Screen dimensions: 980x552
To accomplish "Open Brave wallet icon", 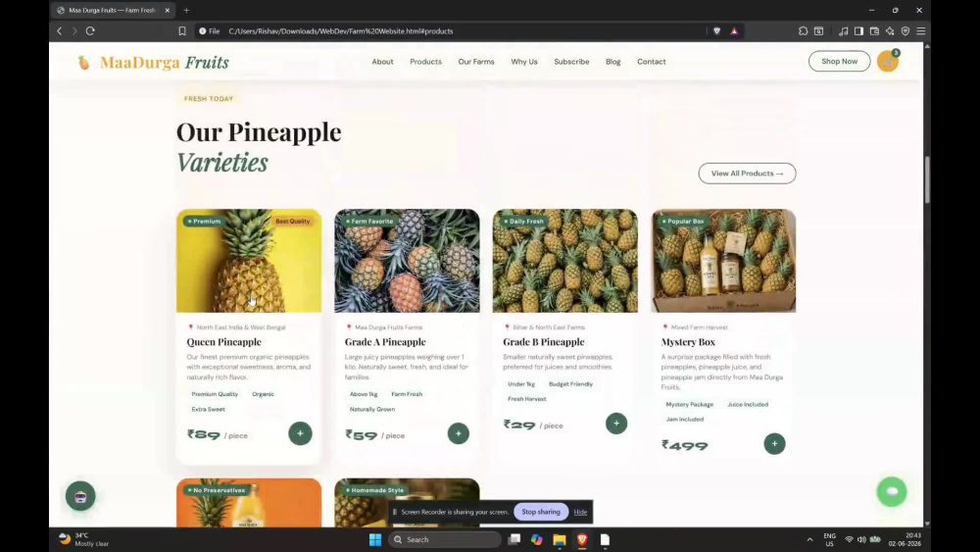I will 874,30.
